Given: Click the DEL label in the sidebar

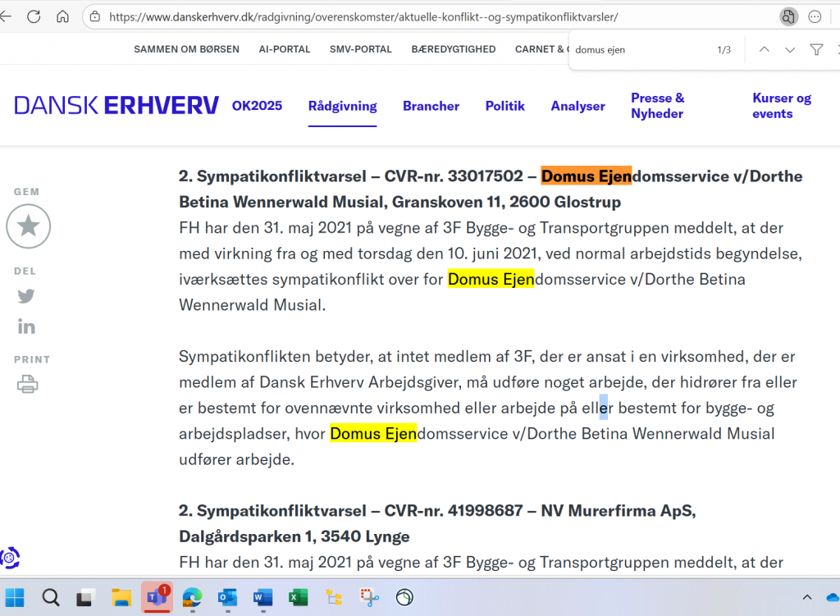Looking at the screenshot, I should coord(25,271).
